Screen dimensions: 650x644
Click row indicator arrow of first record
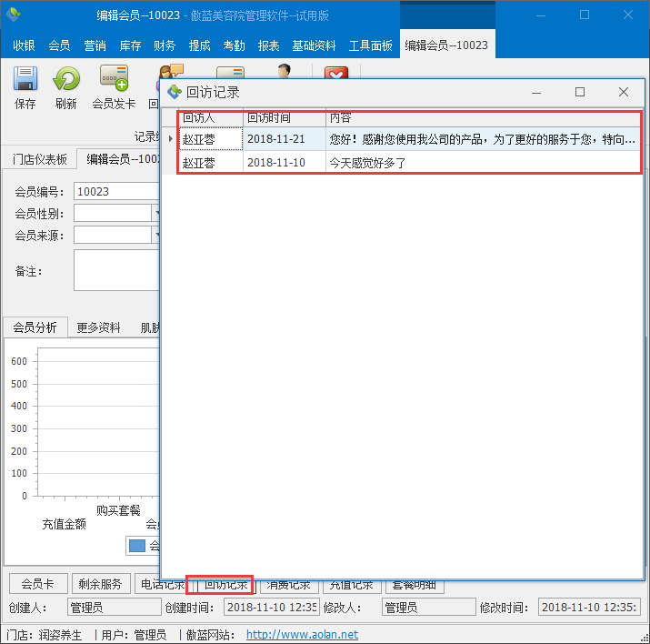170,139
